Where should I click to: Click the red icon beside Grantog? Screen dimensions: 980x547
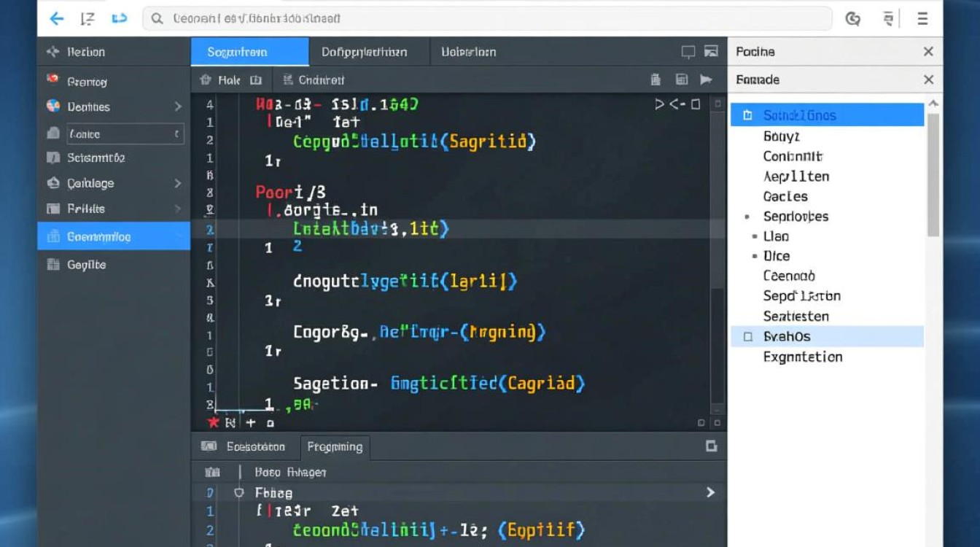click(x=52, y=79)
